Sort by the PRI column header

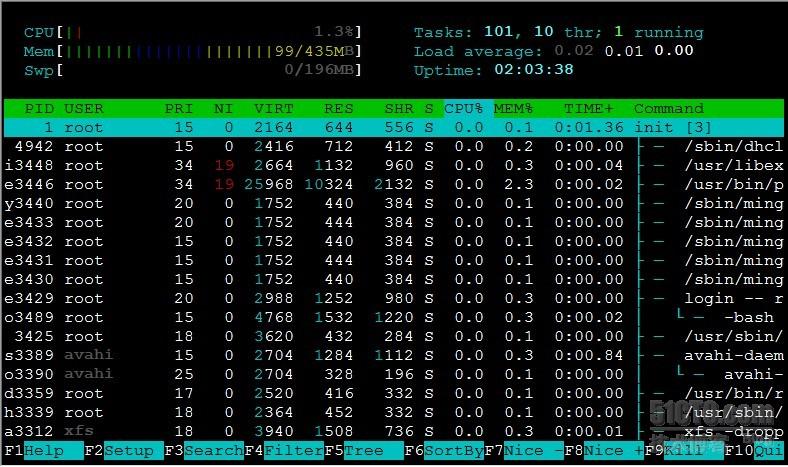tap(179, 109)
